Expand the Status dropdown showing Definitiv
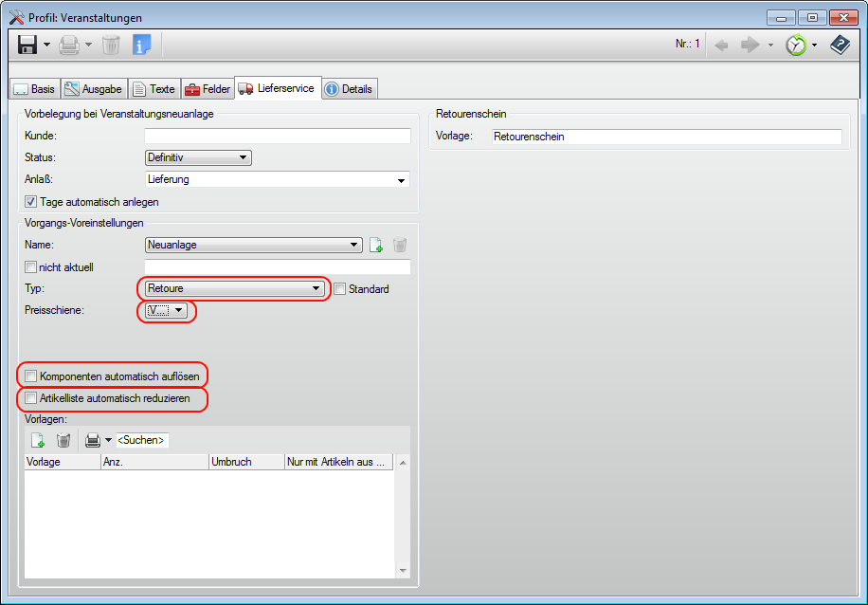Screen dimensions: 868x605 tap(197, 157)
